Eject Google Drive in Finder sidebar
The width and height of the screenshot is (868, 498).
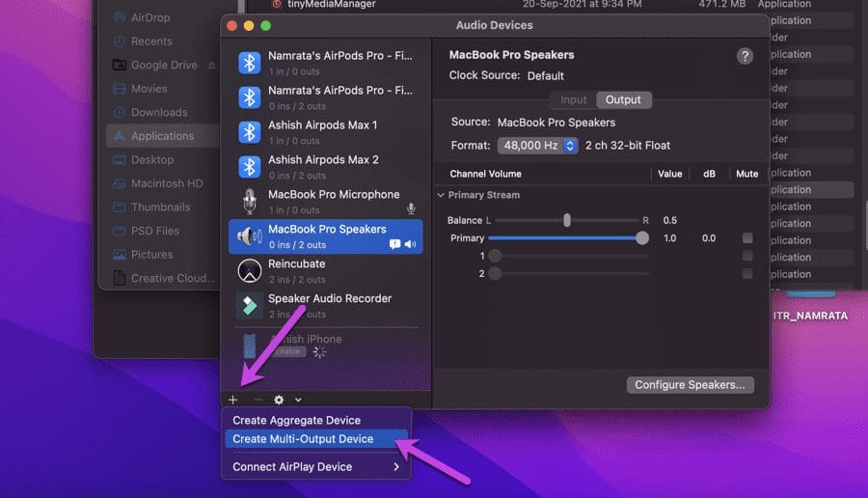tap(211, 66)
